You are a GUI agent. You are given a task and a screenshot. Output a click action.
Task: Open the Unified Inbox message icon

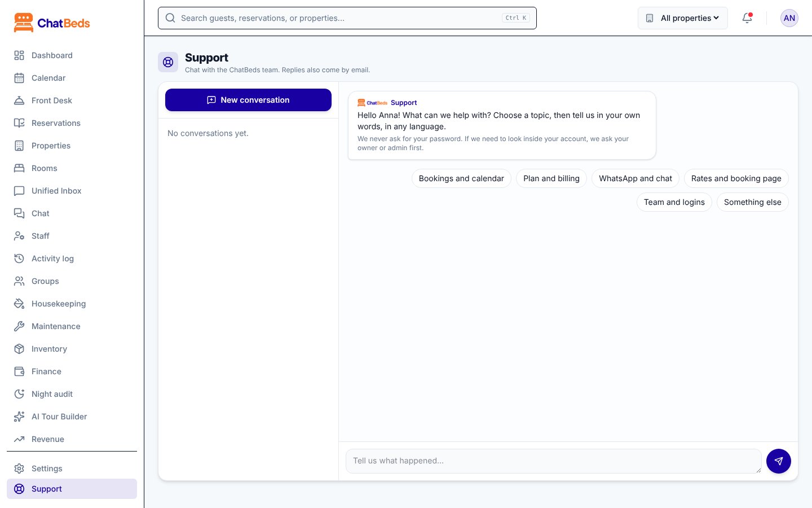point(19,191)
